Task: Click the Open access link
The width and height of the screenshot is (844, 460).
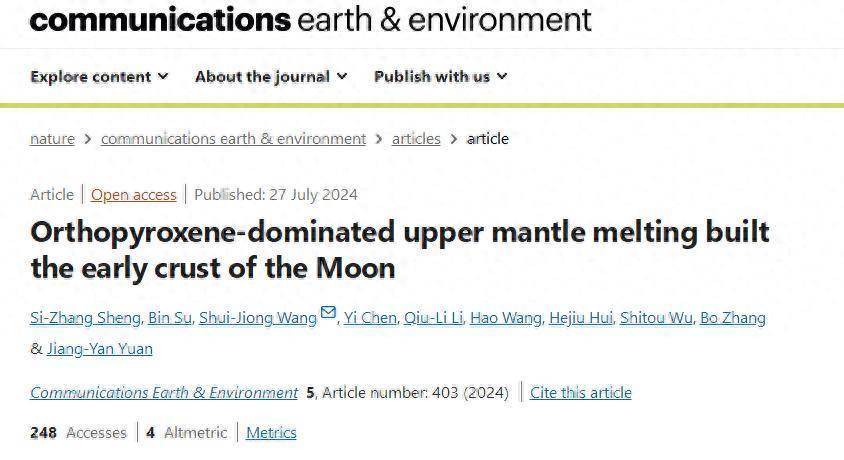Action: 133,195
